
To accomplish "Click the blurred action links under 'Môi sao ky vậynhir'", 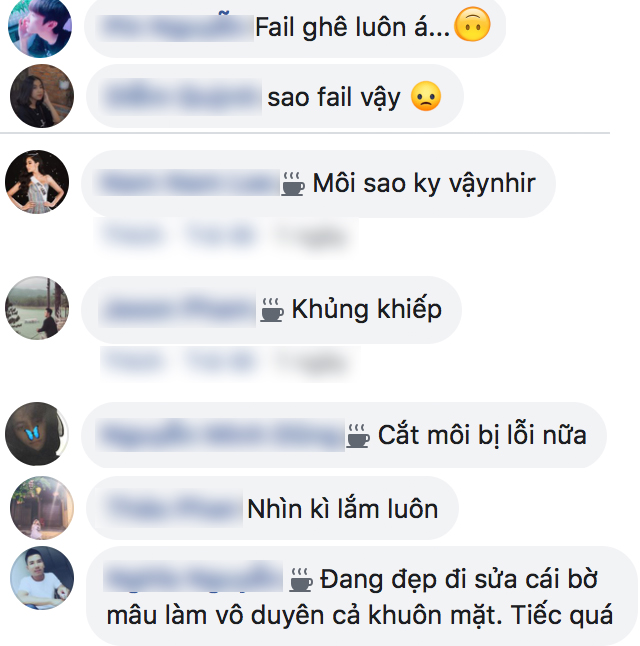I will click(226, 235).
